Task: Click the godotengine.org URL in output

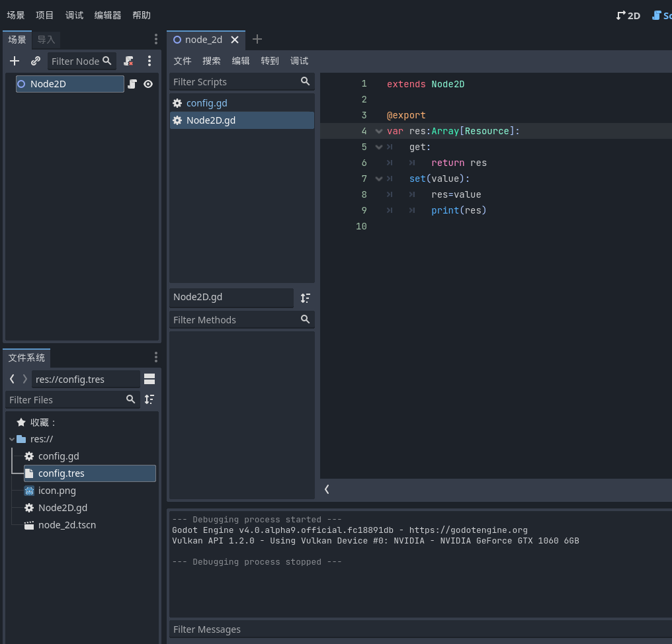Action: click(468, 530)
